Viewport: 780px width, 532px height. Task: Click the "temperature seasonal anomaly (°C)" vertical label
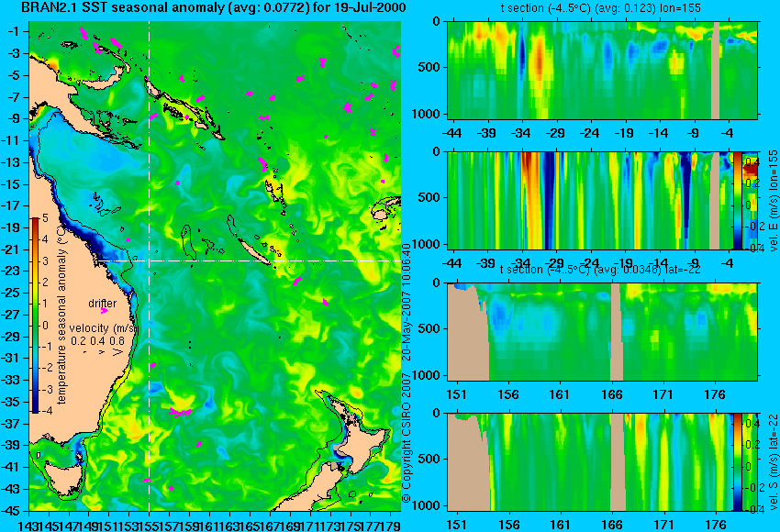pyautogui.click(x=61, y=316)
